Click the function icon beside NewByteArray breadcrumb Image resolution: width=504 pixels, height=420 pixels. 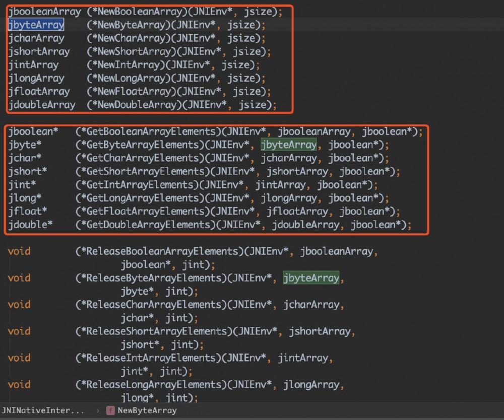pyautogui.click(x=110, y=410)
